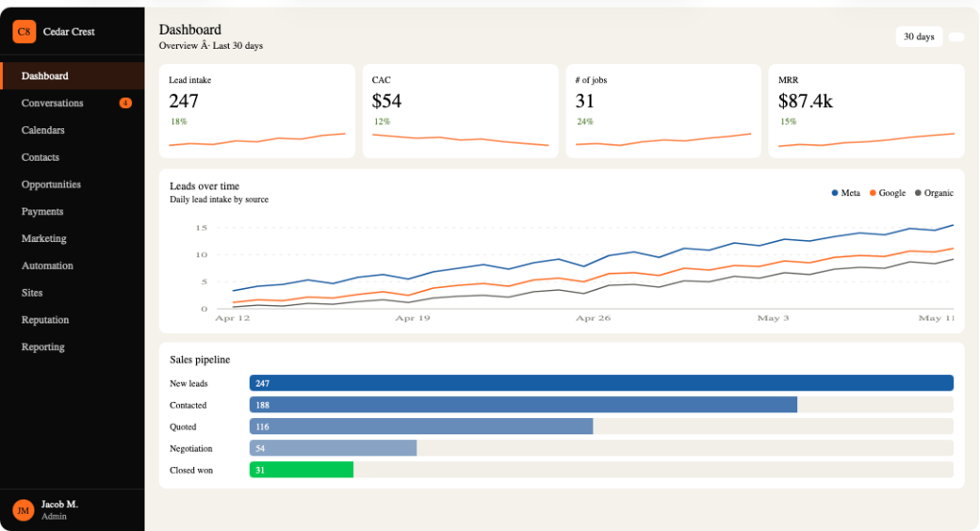Screen dimensions: 980x531
Task: Click the Quoted pipeline bar 116
Action: click(x=421, y=427)
